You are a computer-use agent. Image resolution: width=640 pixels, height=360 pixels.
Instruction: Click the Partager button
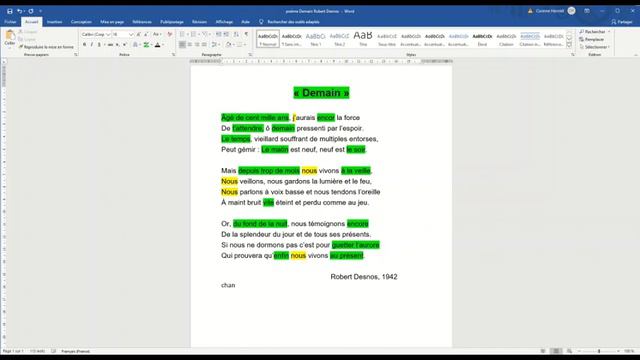coord(622,22)
